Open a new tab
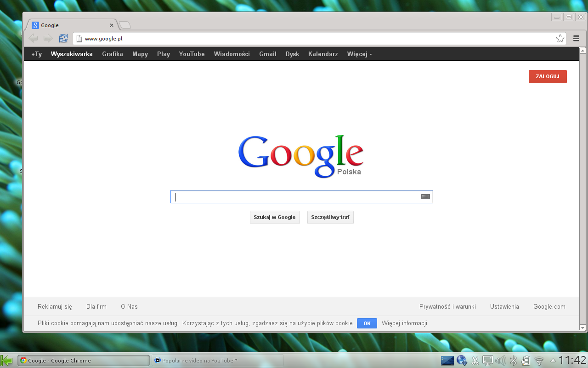Image resolution: width=588 pixels, height=368 pixels. (125, 25)
